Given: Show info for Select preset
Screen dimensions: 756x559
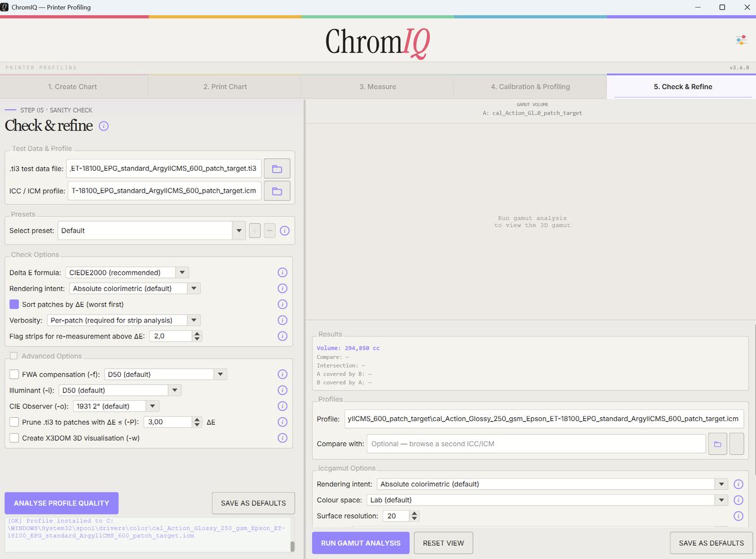Looking at the screenshot, I should 285,231.
